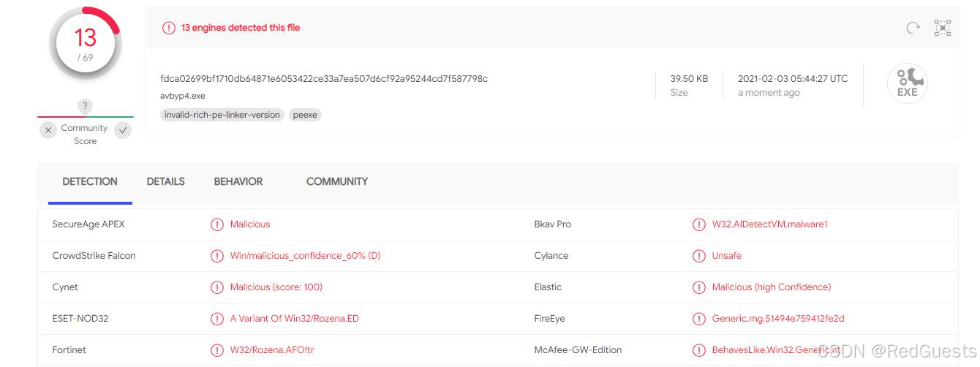Click the EXE file type icon

(x=908, y=83)
